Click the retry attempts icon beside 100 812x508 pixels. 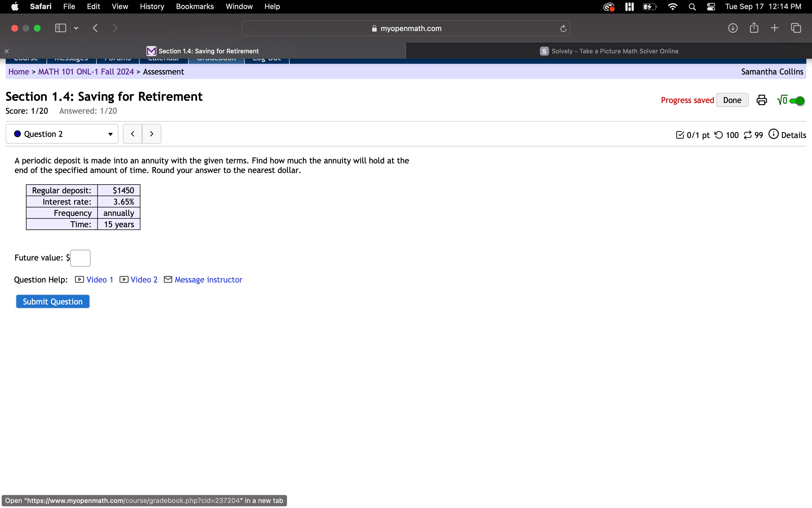(x=719, y=135)
